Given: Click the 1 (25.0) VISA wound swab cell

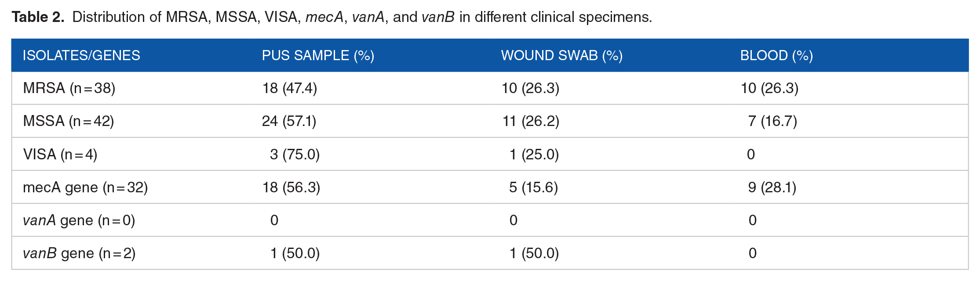Looking at the screenshot, I should (534, 155).
